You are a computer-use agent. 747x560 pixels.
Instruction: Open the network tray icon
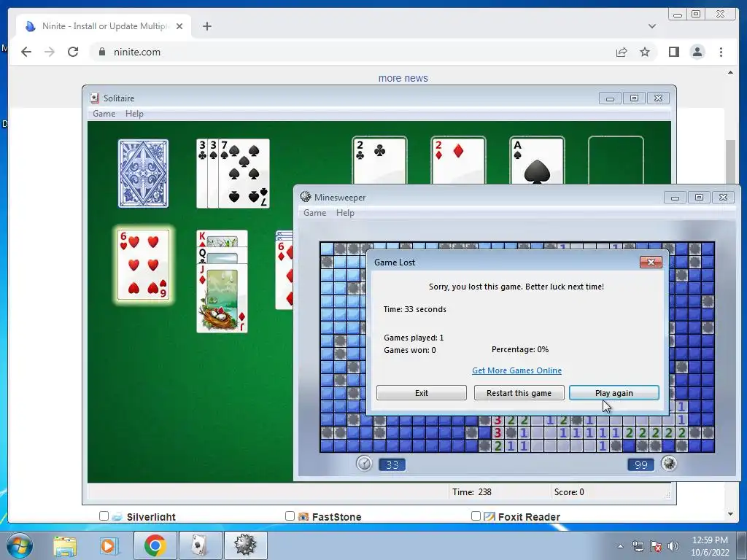click(638, 546)
